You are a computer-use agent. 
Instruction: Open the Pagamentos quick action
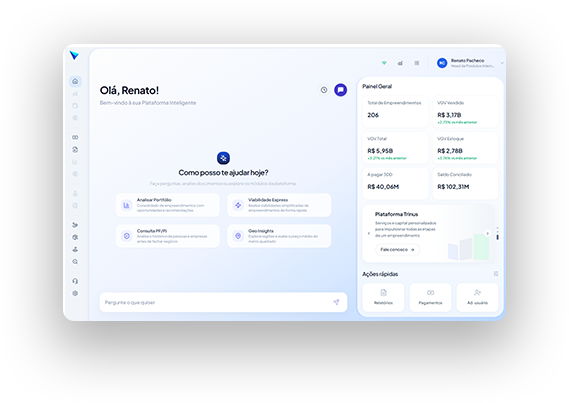coord(430,297)
